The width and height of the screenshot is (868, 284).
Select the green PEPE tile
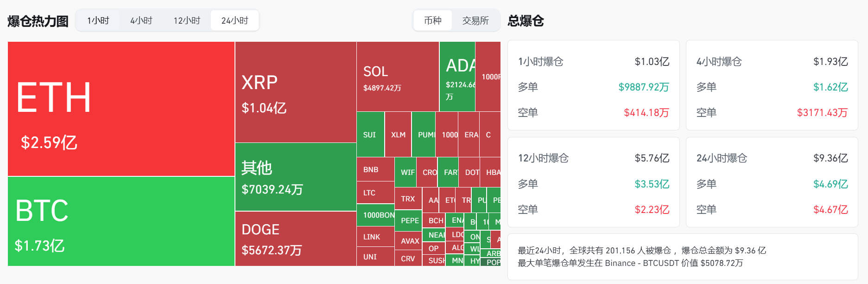click(x=408, y=220)
